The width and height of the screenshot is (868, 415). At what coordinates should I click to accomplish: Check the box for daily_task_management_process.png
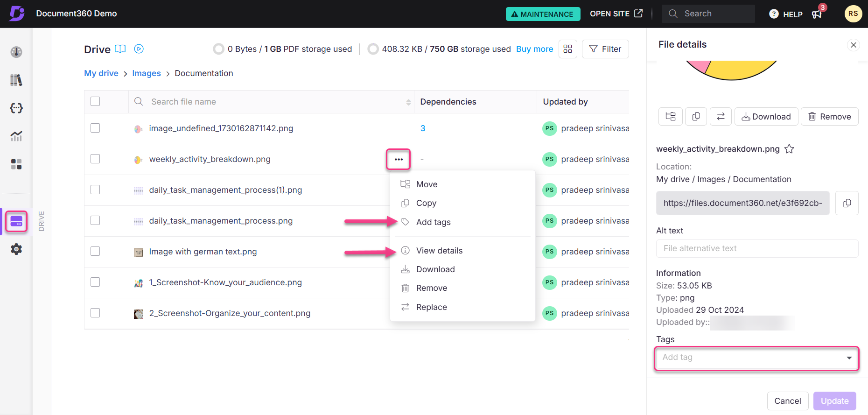point(95,220)
